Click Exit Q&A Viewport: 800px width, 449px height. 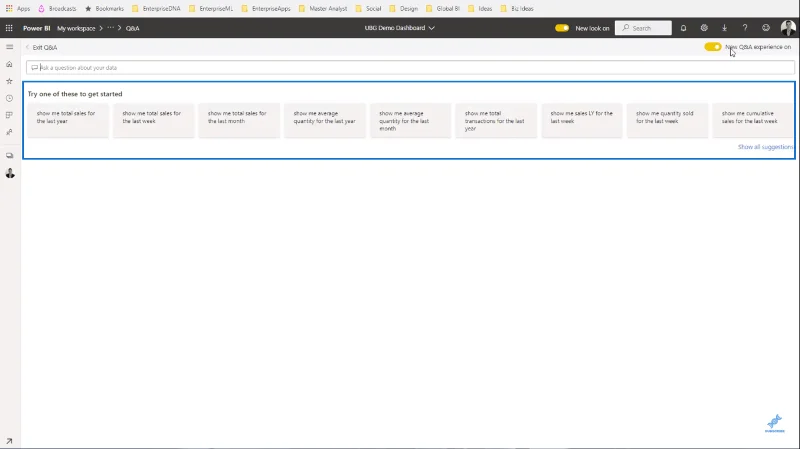(x=42, y=47)
